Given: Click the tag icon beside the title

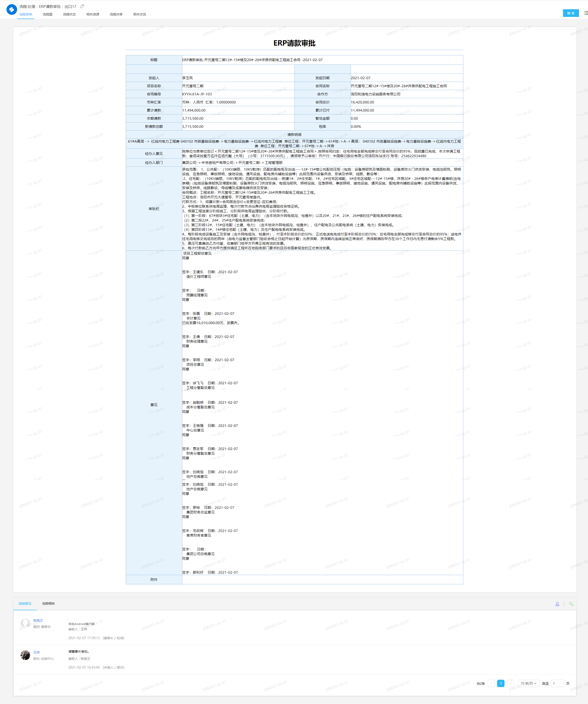Looking at the screenshot, I should pos(82,6).
